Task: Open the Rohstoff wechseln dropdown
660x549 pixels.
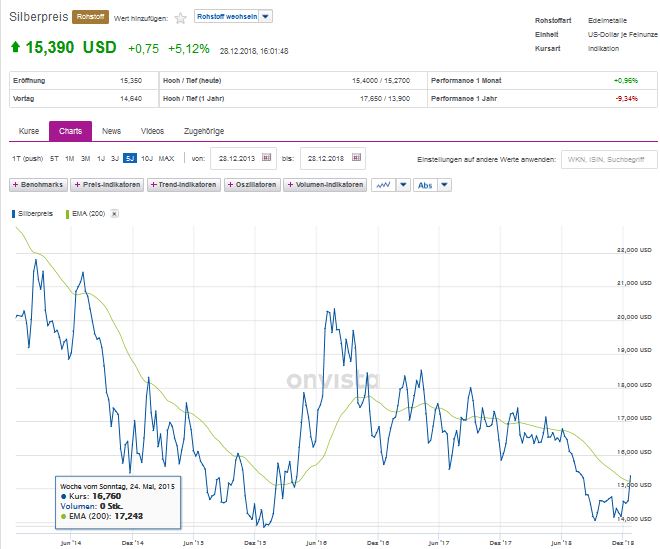Action: (x=232, y=17)
